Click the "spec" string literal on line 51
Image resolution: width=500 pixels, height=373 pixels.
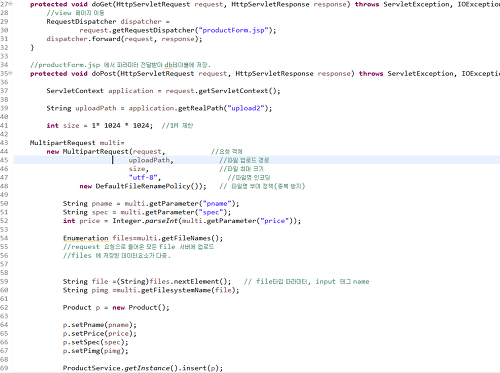pyautogui.click(x=211, y=212)
